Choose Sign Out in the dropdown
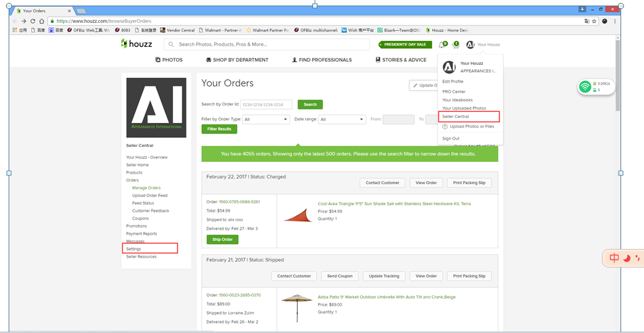Screen dimensions: 644x333 point(451,138)
